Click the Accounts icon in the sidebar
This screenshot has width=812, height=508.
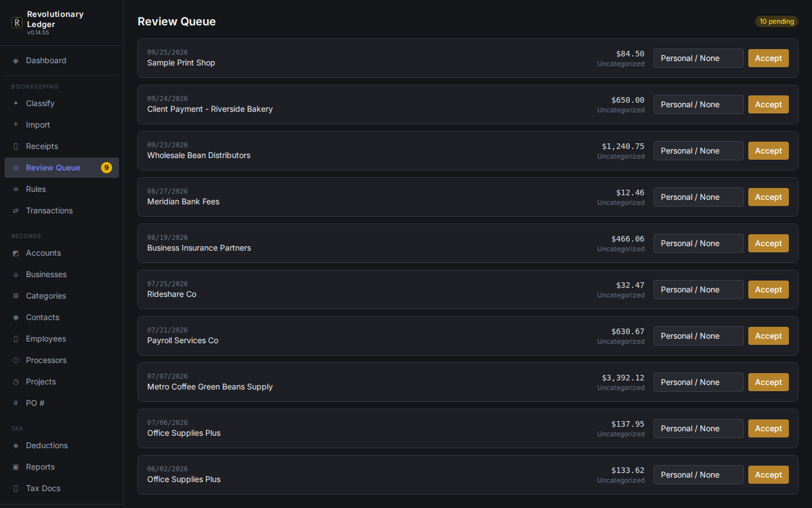pos(16,253)
